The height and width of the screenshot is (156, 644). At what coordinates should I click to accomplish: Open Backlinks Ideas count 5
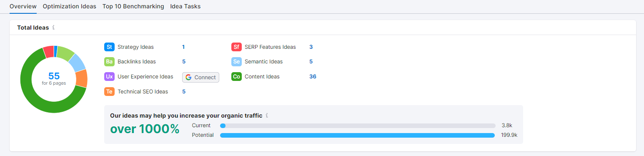[184, 62]
